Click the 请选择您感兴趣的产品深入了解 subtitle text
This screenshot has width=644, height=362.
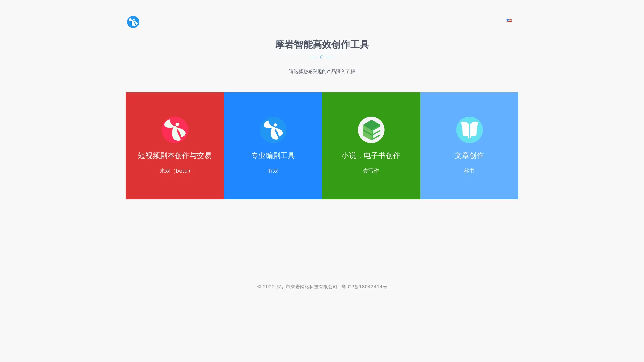click(322, 71)
